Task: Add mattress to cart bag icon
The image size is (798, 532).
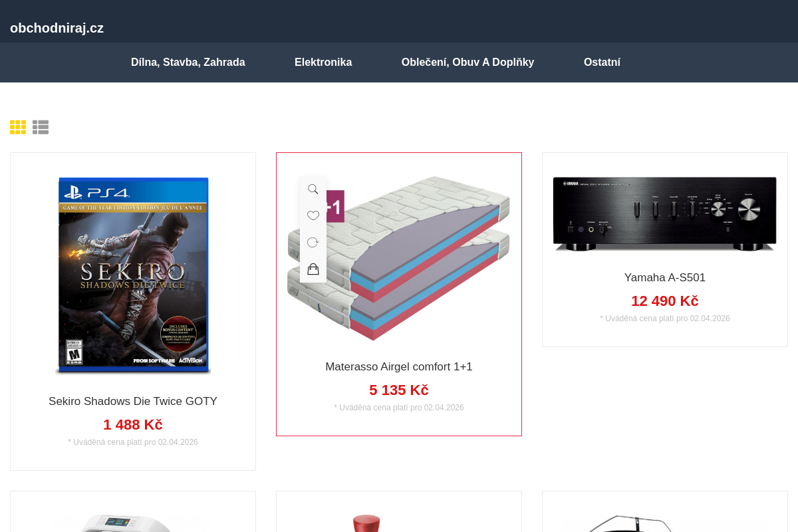Action: click(x=313, y=269)
